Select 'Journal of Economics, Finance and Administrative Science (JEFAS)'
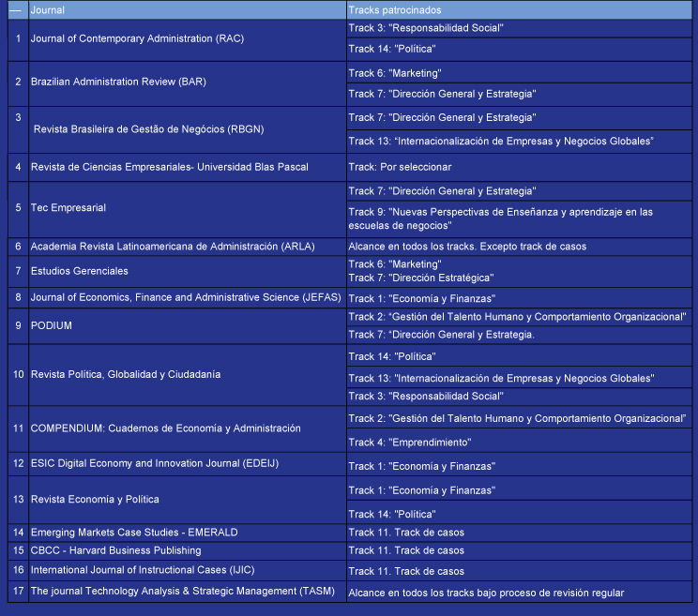This screenshot has width=698, height=616. [188, 297]
